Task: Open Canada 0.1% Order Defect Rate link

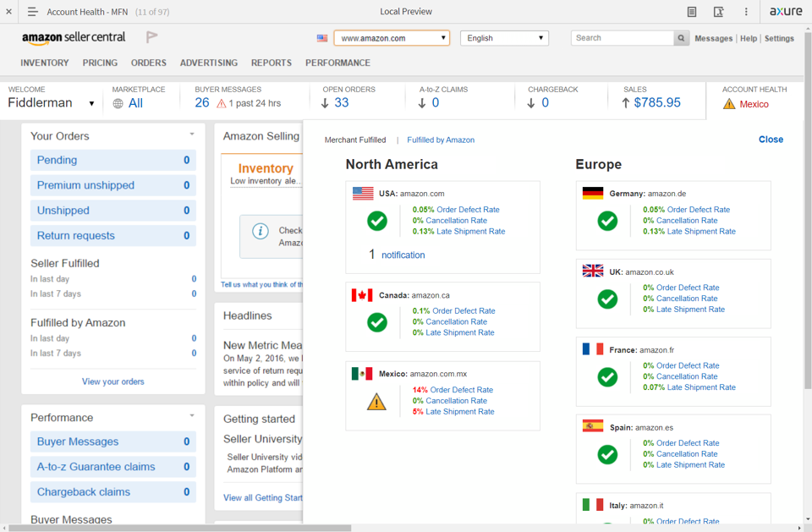Action: point(453,310)
